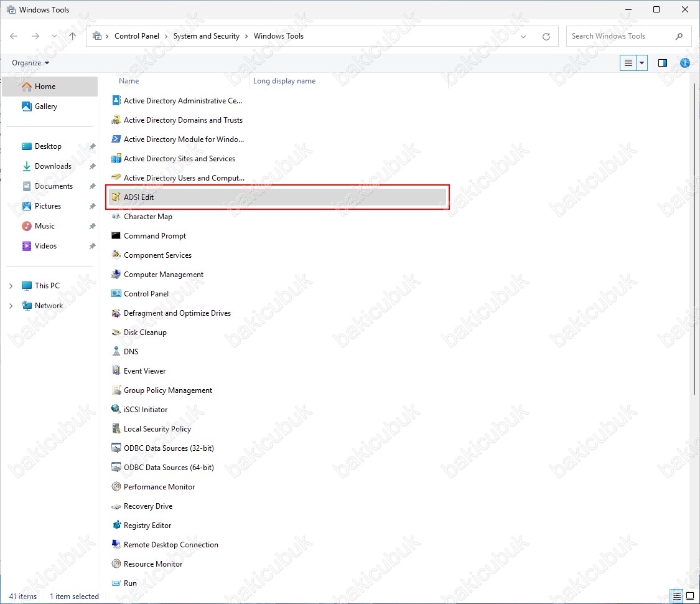Toggle the preview pane button
Screen dimensions: 700x604
coord(663,63)
